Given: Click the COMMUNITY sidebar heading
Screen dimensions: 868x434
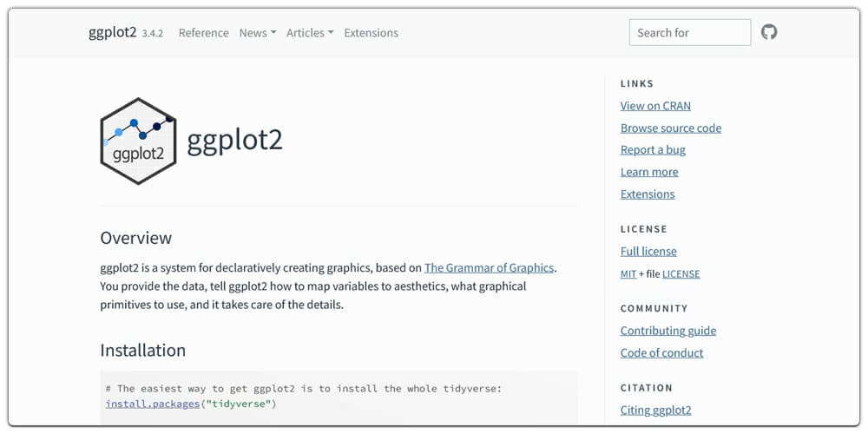Looking at the screenshot, I should point(654,308).
